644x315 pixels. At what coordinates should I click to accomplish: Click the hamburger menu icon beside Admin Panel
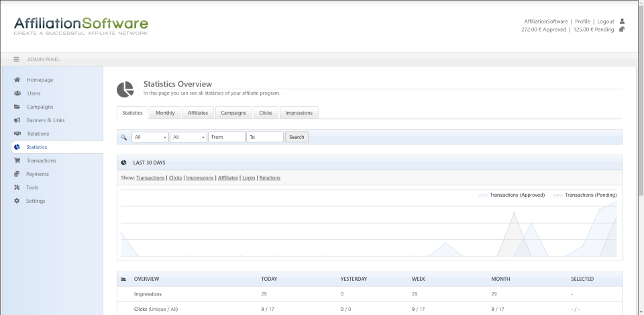click(16, 59)
